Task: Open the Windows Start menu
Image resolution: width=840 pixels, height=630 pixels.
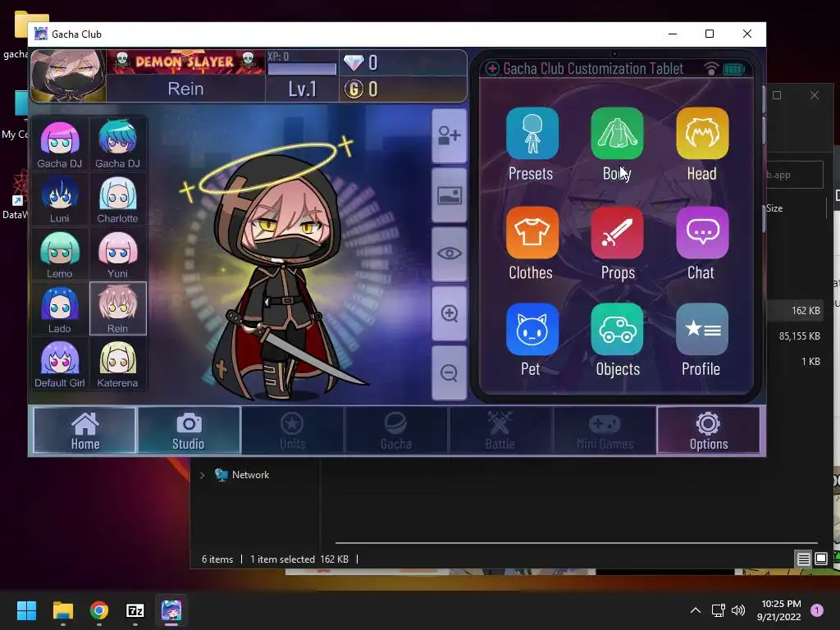Action: point(26,610)
